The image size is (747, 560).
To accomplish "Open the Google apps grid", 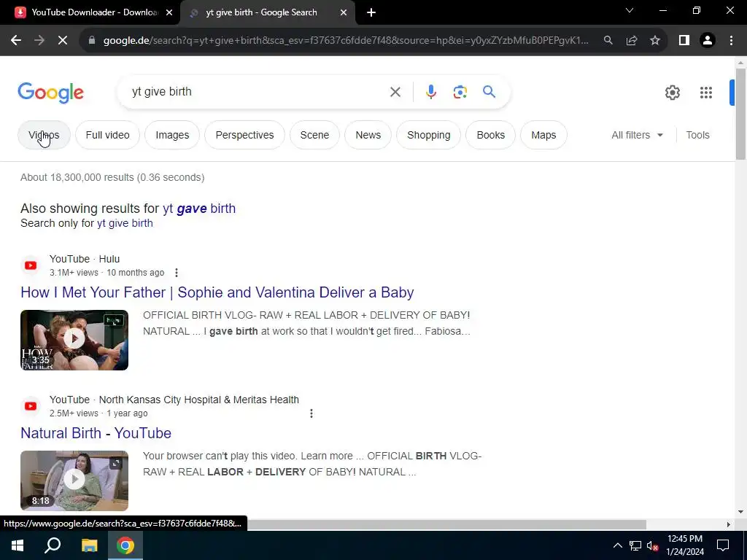I will 706,93.
